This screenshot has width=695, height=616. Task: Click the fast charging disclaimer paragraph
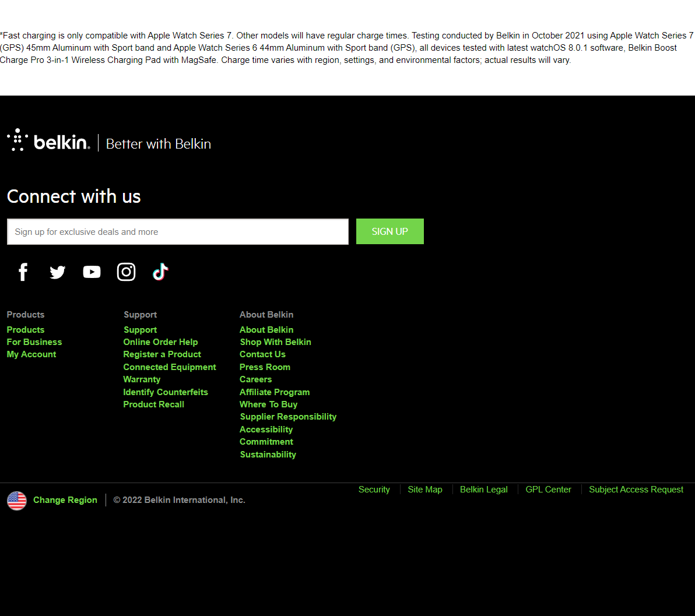[x=346, y=47]
